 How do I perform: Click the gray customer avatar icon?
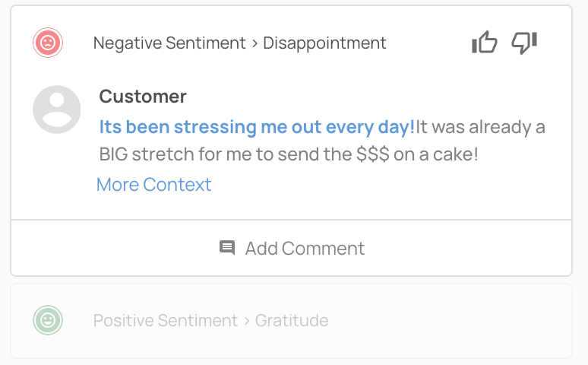(56, 109)
